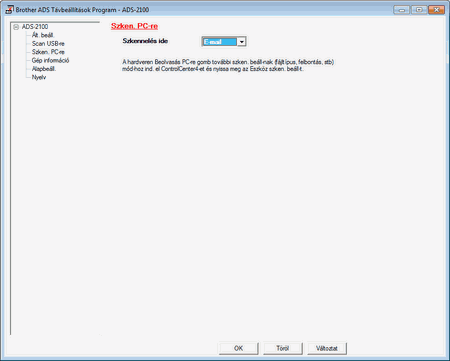Select Szken. PC-re in the tree
Screen dimensions: 450x361
click(48, 52)
